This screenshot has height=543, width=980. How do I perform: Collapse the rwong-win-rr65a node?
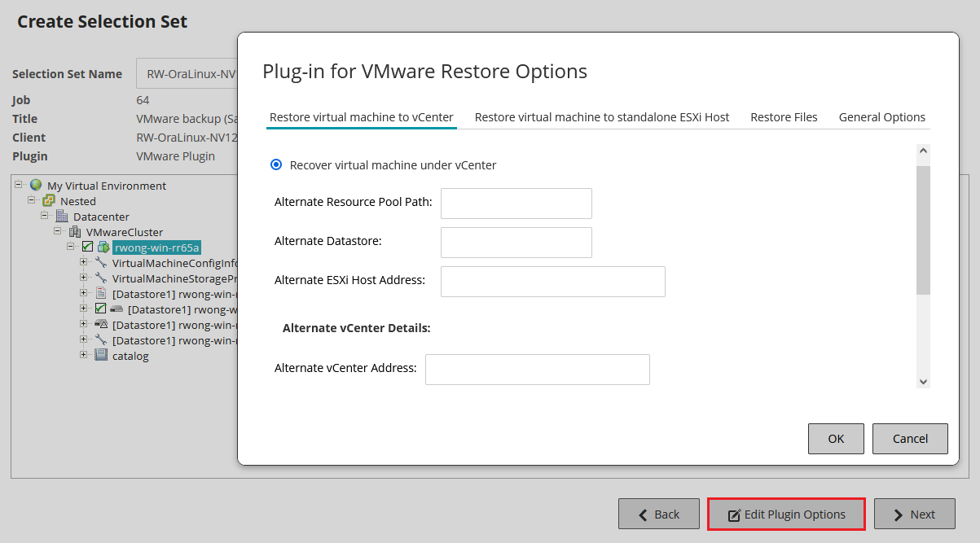[x=71, y=247]
